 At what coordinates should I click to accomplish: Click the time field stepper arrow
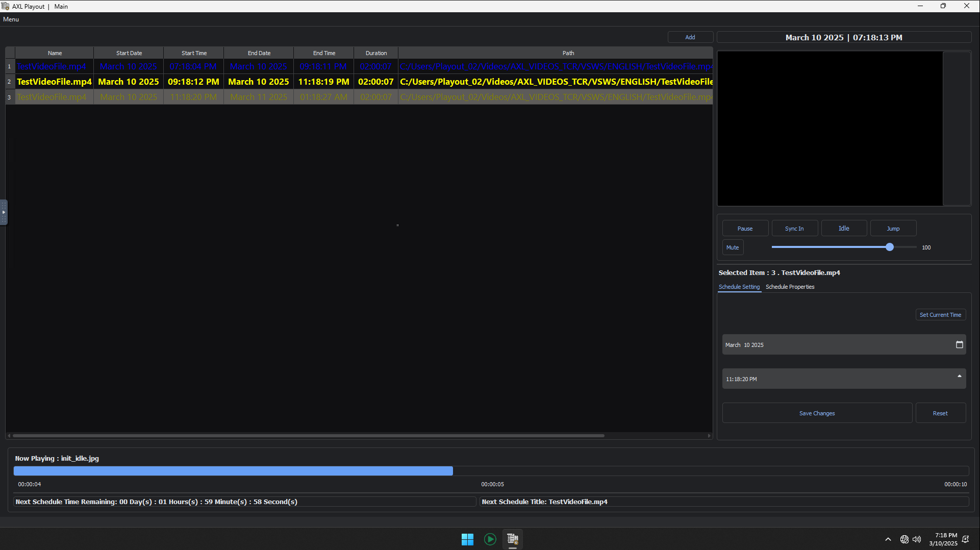(x=959, y=376)
